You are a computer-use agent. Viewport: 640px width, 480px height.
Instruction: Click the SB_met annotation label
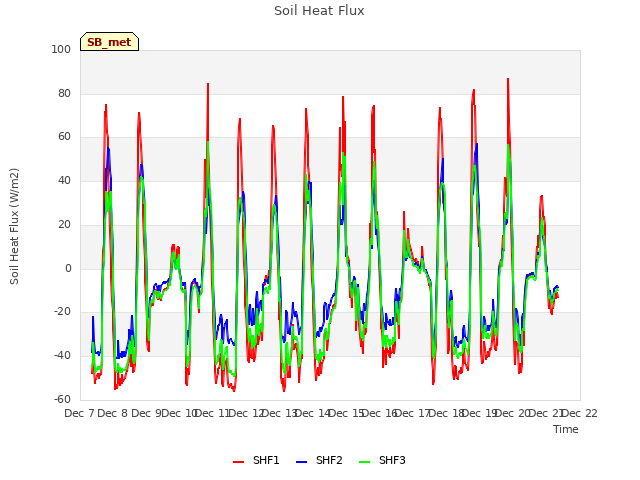click(x=109, y=42)
